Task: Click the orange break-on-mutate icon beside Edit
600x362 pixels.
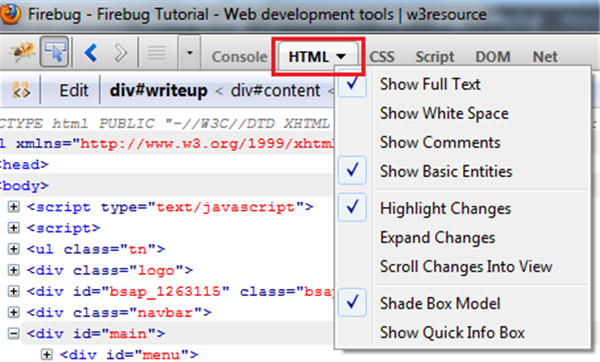Action: (x=21, y=90)
